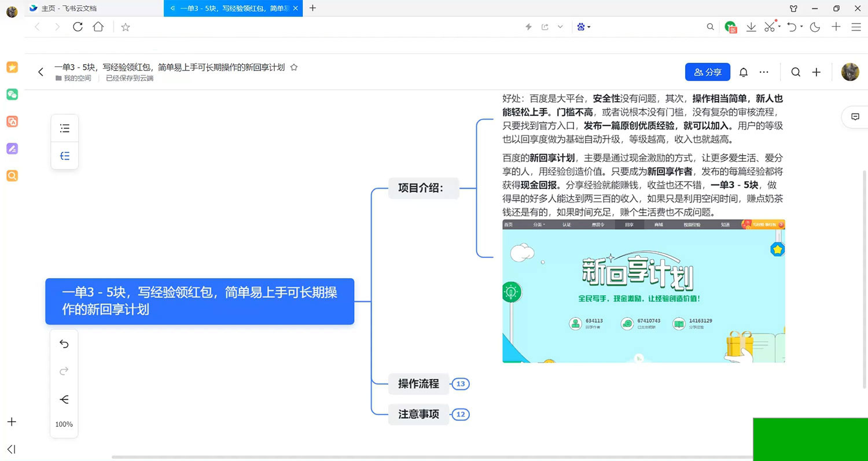Select the root node 一单3 - 5块
Viewport: 868px width, 461px height.
tap(200, 301)
